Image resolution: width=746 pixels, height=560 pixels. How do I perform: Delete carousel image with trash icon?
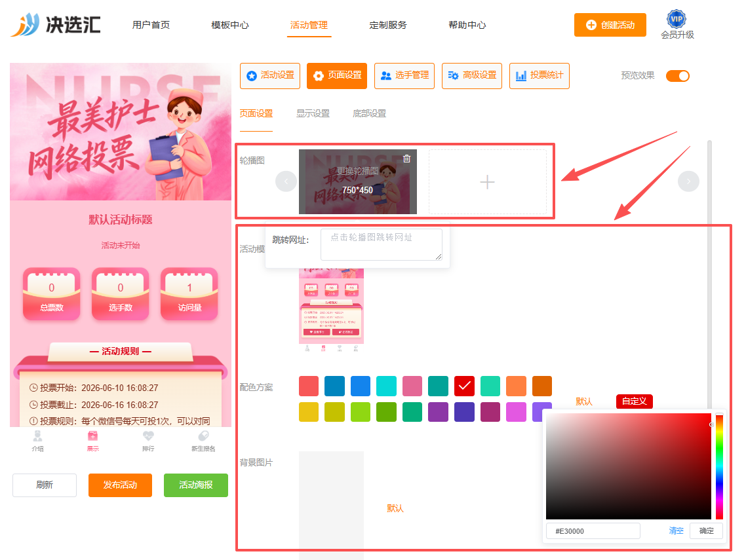click(407, 159)
